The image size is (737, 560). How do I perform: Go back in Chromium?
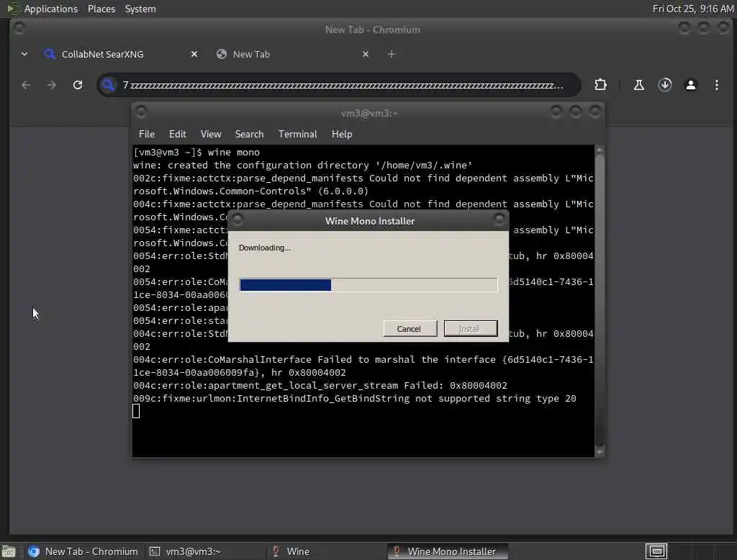(26, 85)
